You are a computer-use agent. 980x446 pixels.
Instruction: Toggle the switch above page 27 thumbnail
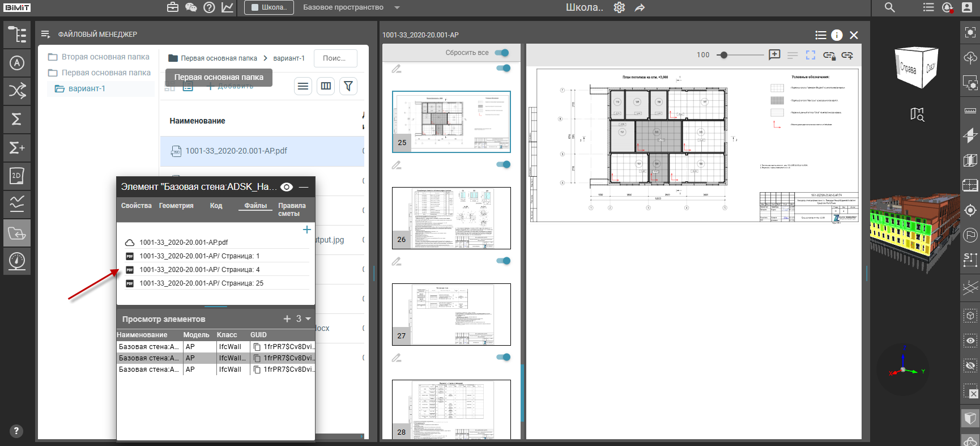coord(504,261)
